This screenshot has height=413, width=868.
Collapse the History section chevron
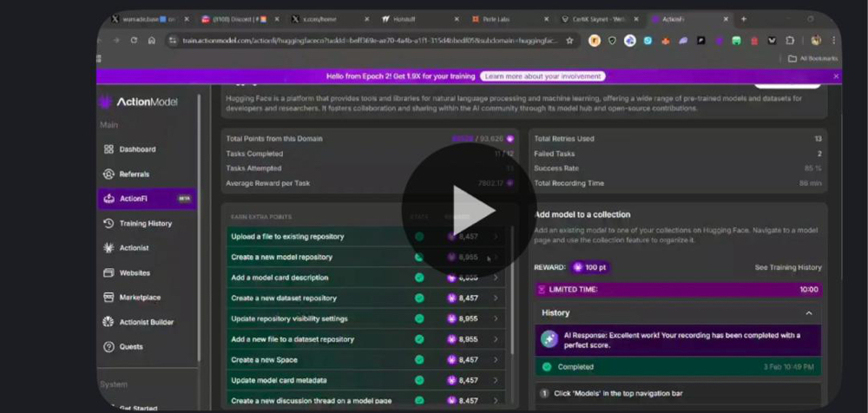(x=809, y=313)
